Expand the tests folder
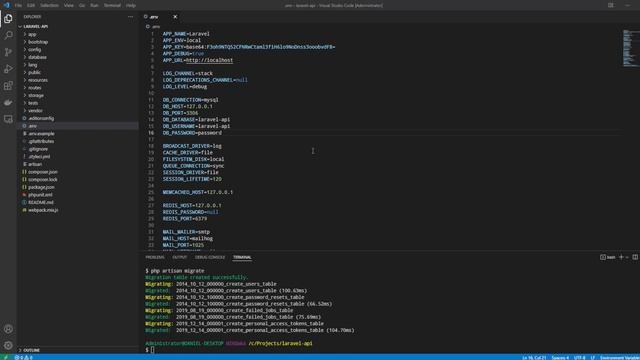The height and width of the screenshot is (360, 640). pyautogui.click(x=78, y=103)
